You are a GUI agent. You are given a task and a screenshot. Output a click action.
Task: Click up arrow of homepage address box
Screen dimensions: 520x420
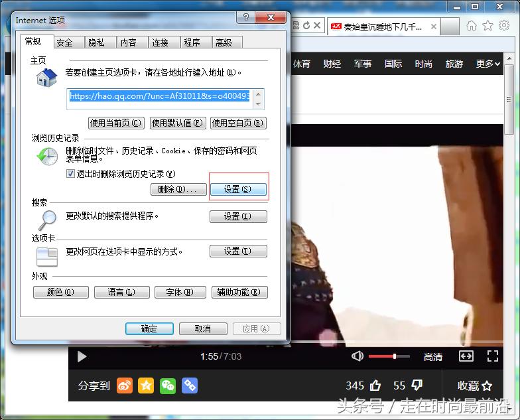(259, 94)
